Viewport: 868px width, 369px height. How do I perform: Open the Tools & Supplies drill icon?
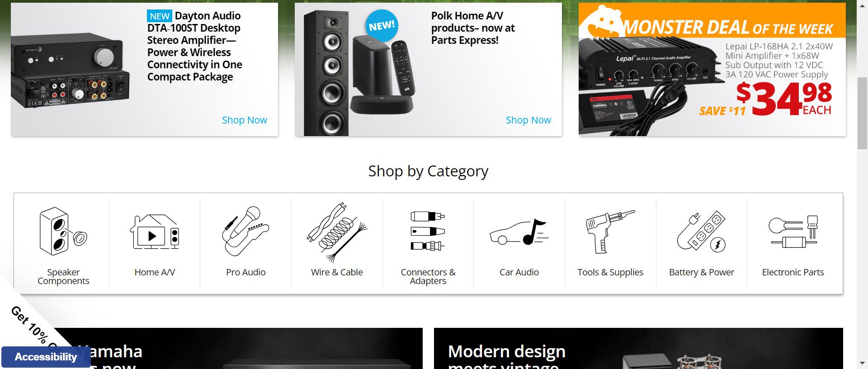click(x=610, y=231)
